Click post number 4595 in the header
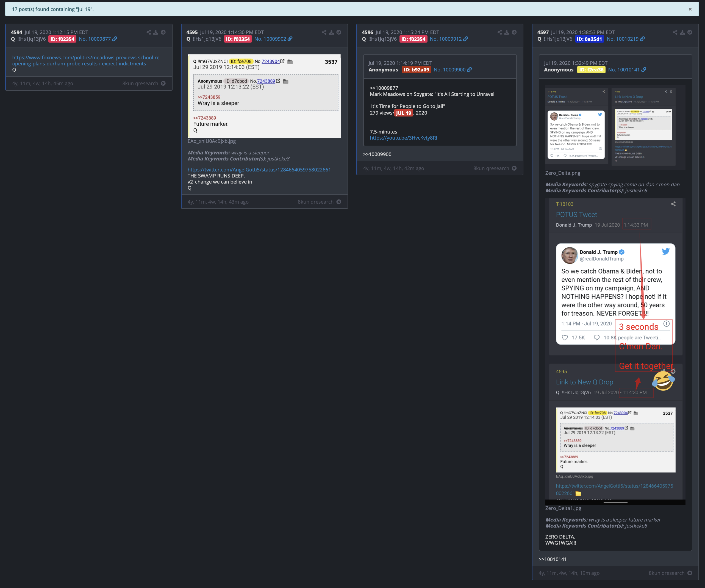This screenshot has height=588, width=705. coord(192,32)
